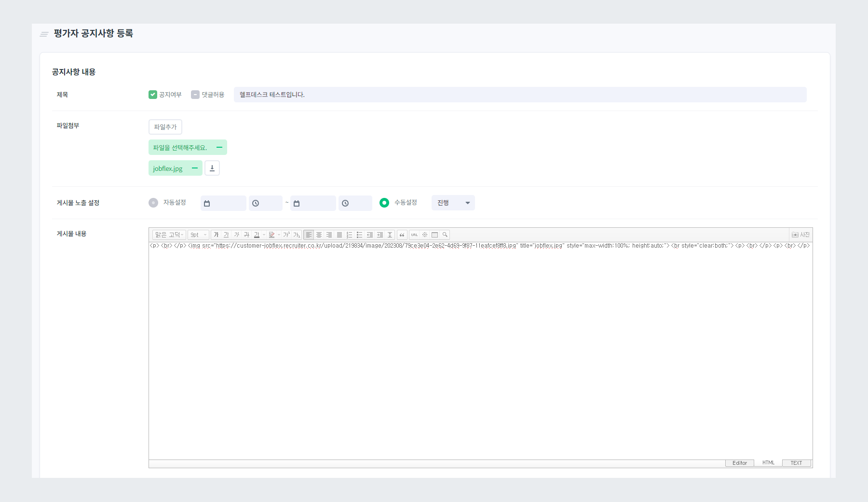Download the jobflex.jpg attachment
The height and width of the screenshot is (502, 868).
(x=212, y=168)
